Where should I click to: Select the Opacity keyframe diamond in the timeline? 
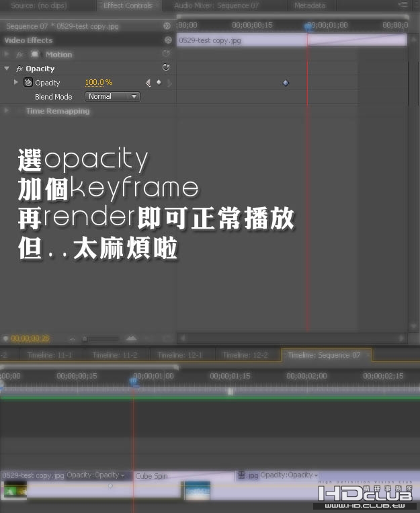(286, 83)
